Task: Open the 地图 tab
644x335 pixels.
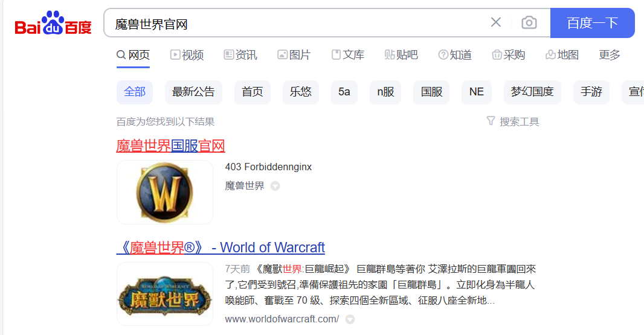Action: coord(562,55)
